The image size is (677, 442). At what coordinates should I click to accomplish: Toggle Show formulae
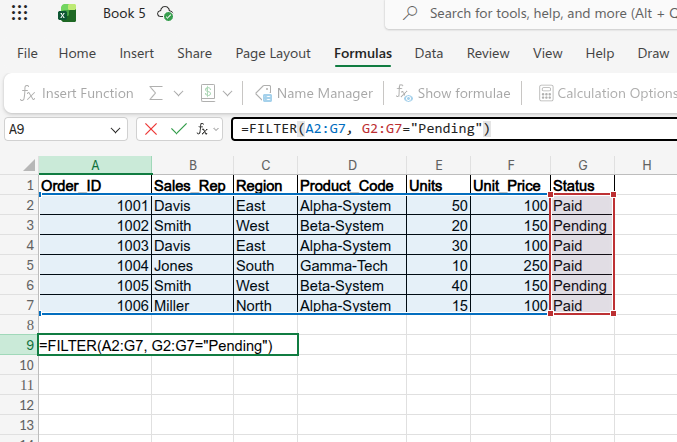pyautogui.click(x=453, y=93)
